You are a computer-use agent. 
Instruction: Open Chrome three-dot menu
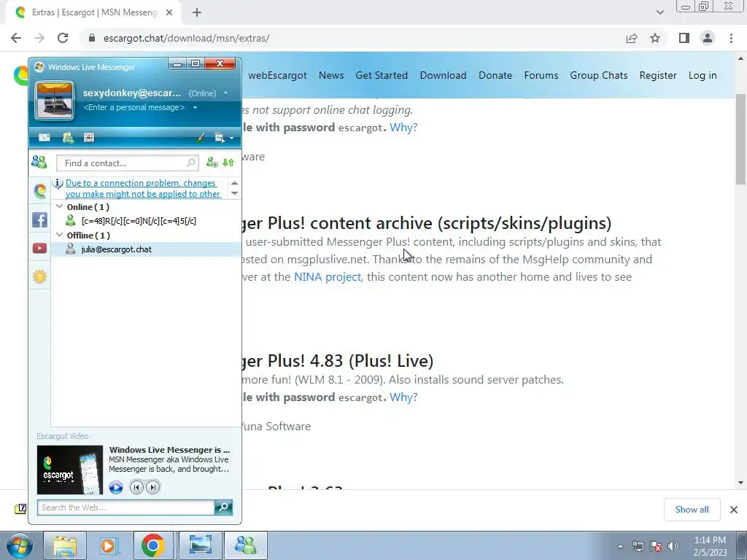click(731, 38)
